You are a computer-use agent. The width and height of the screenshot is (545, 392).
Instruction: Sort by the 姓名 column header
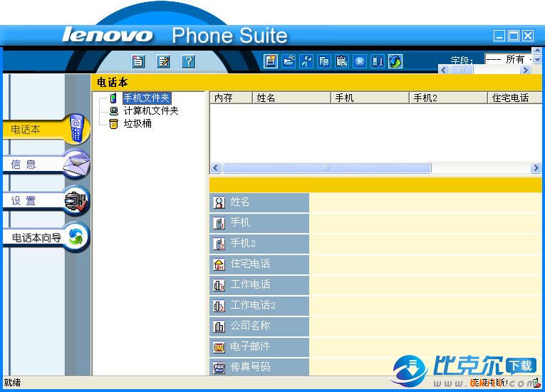pos(291,98)
